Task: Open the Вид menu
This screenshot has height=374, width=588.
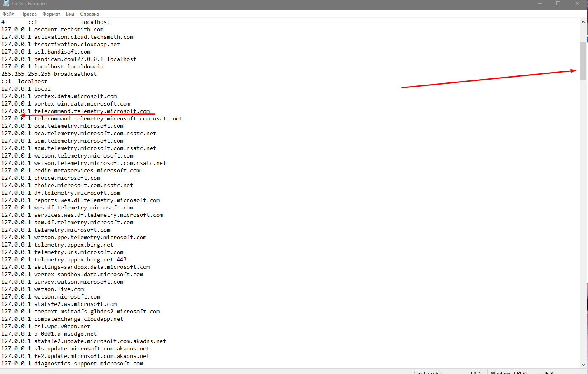Action: 70,14
